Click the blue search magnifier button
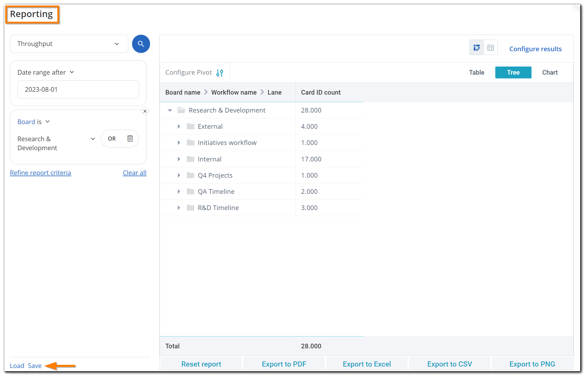 pos(141,44)
